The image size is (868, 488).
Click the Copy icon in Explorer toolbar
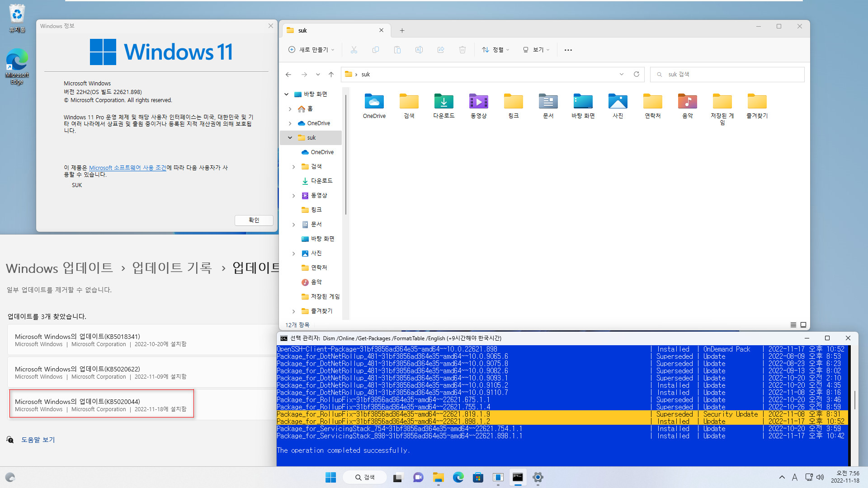[376, 50]
